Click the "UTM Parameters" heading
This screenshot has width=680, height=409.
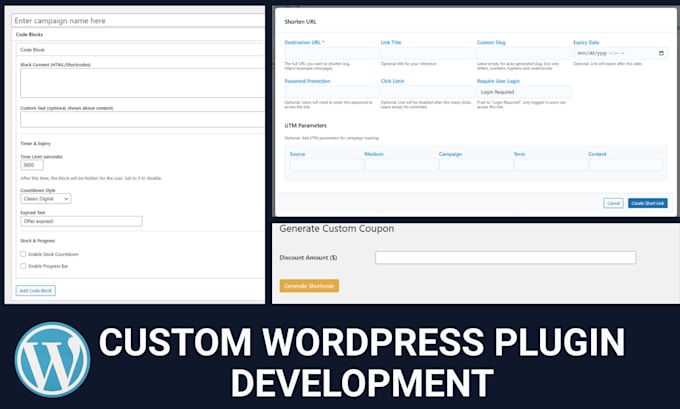[305, 125]
